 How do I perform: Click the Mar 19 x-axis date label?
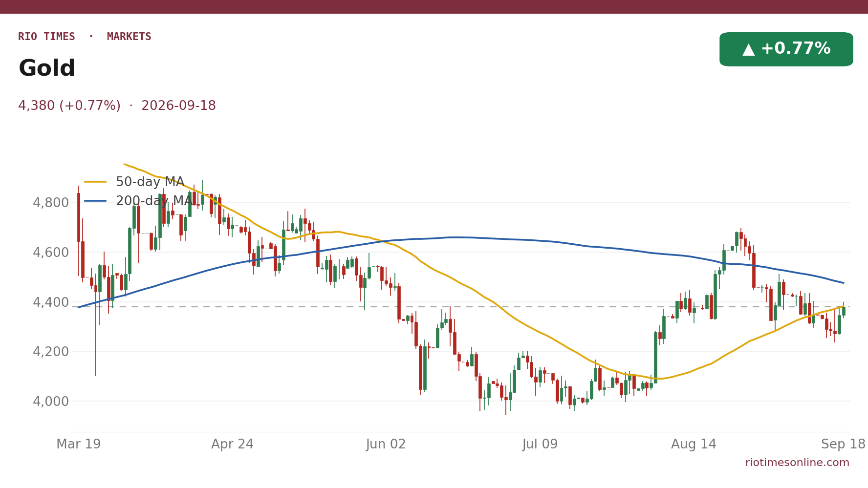pos(78,445)
